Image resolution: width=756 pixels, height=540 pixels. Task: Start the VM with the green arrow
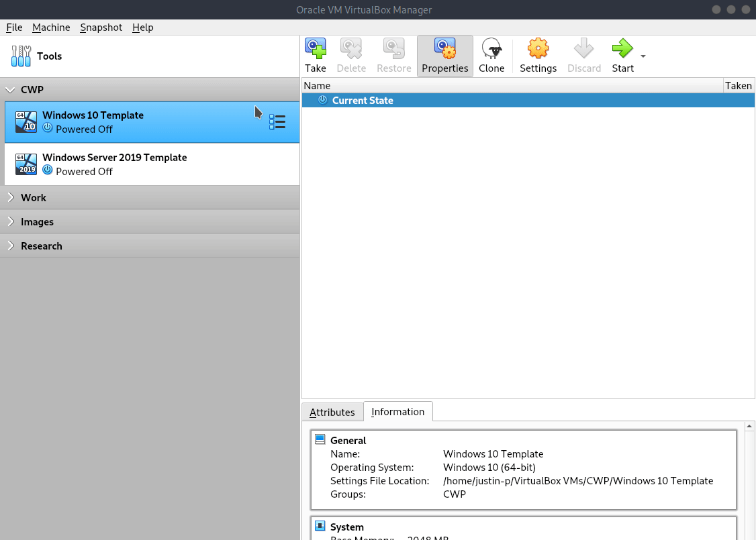pos(622,49)
